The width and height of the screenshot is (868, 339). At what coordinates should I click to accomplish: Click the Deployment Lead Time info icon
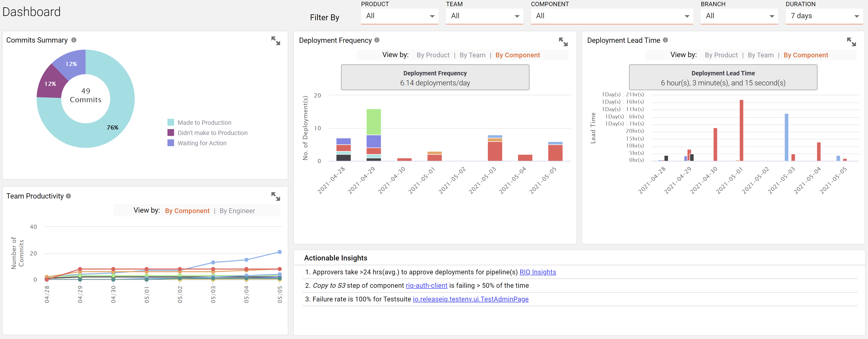tap(666, 40)
